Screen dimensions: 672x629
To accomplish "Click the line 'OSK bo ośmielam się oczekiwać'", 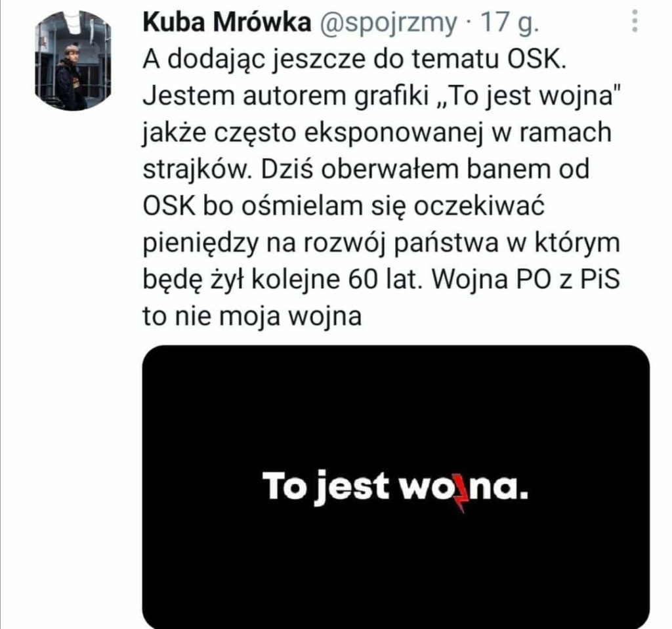I will [x=343, y=206].
